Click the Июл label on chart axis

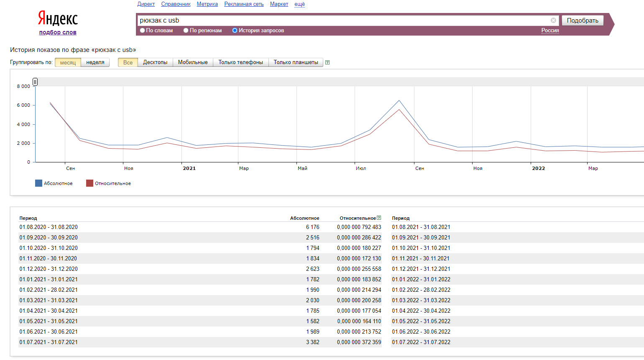coord(361,168)
